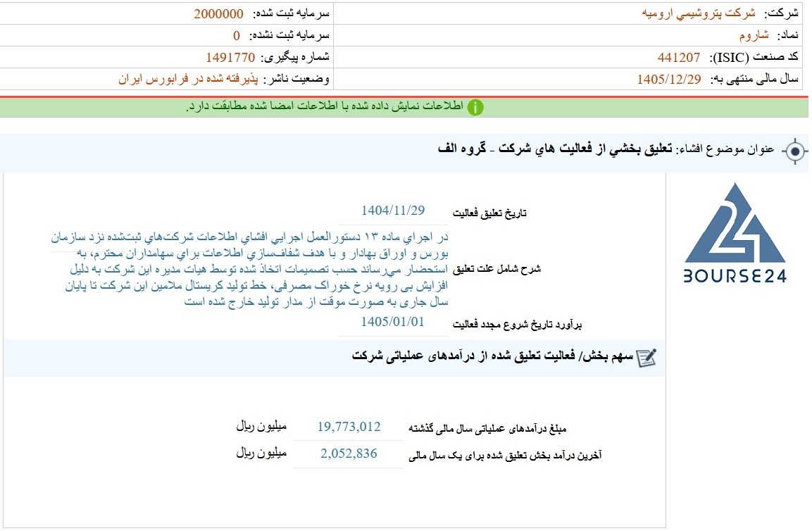812x531 pixels.
Task: Click the prior-year operating revenue 19,773,012
Action: click(349, 427)
